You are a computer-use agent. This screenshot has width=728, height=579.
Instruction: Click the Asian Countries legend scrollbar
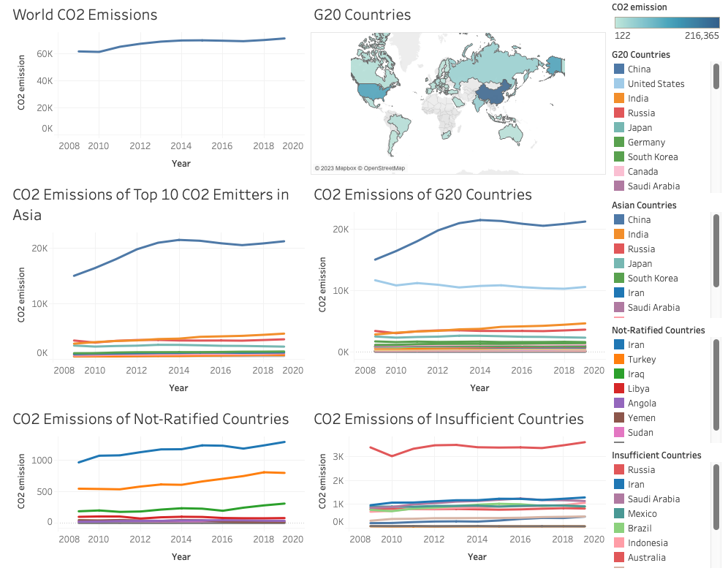pyautogui.click(x=716, y=251)
